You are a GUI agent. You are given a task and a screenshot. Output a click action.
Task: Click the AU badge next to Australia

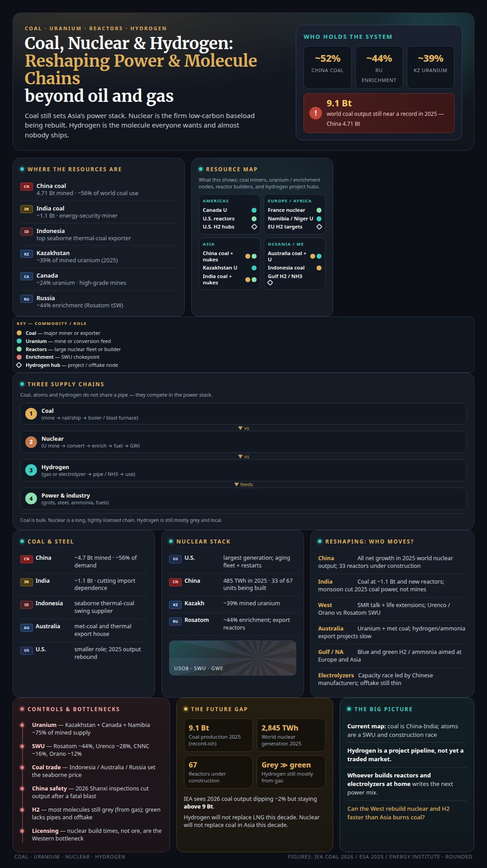[26, 627]
